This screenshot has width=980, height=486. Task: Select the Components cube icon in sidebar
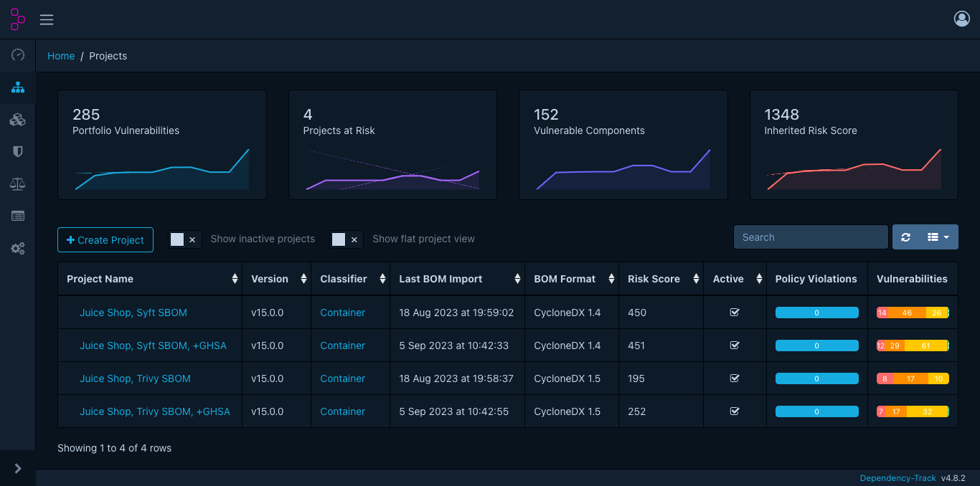[x=17, y=119]
